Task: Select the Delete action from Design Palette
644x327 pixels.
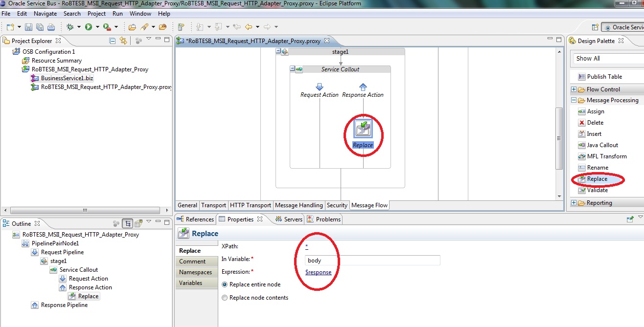Action: (x=594, y=122)
